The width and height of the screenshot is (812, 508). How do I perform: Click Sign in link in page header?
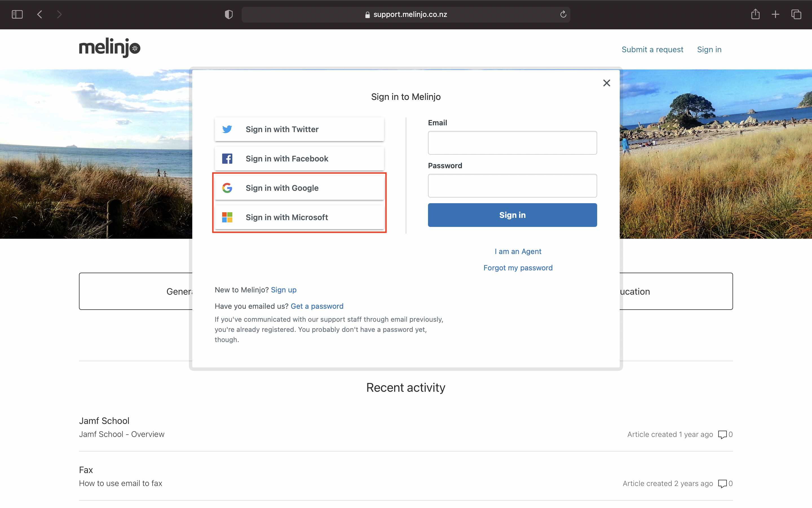[x=709, y=49]
